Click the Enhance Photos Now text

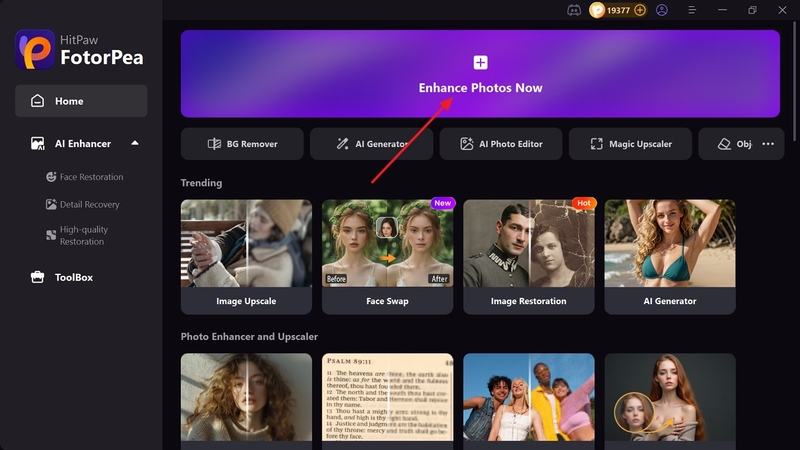(480, 88)
